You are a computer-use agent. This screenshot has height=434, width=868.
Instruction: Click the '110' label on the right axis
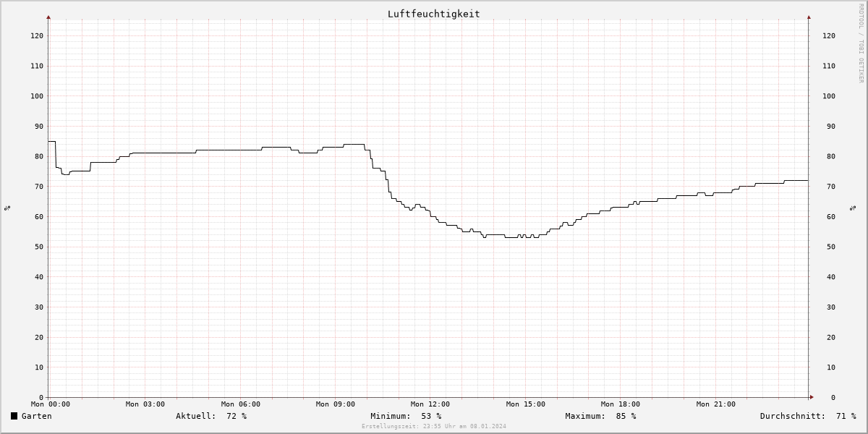tap(829, 66)
